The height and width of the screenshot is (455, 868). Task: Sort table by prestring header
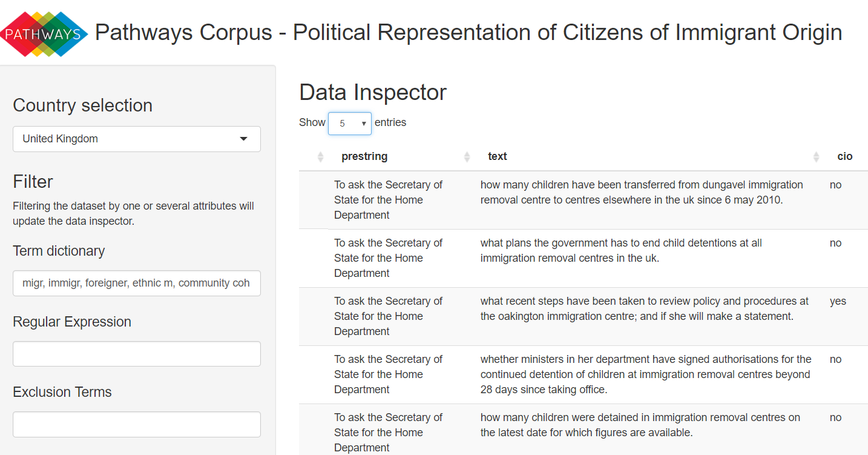(364, 156)
